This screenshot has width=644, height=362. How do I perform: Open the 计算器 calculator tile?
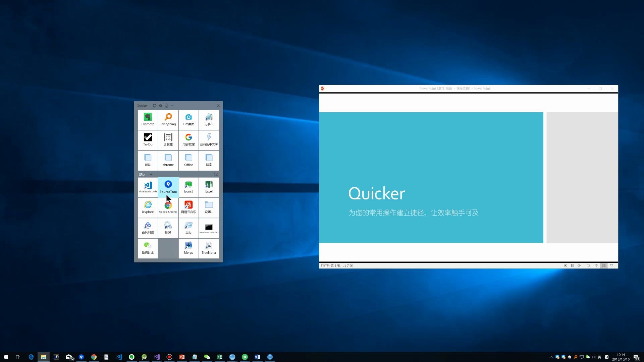(x=168, y=140)
